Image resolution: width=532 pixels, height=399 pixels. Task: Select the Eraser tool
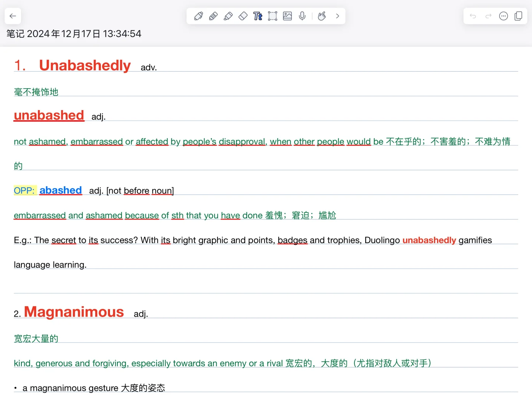click(243, 16)
